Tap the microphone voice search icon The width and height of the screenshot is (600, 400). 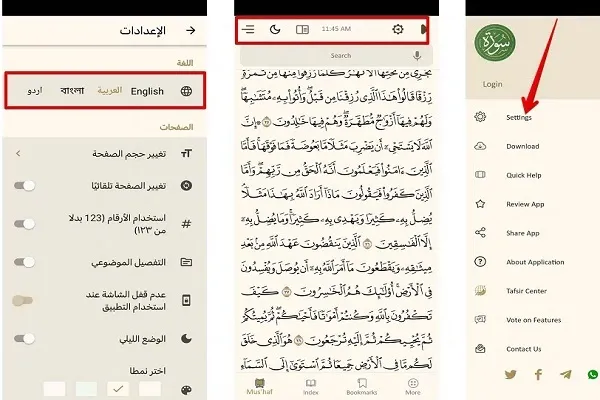coord(417,56)
